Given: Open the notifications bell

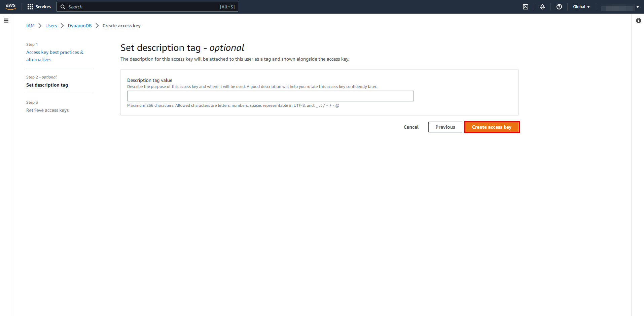Looking at the screenshot, I should point(542,7).
